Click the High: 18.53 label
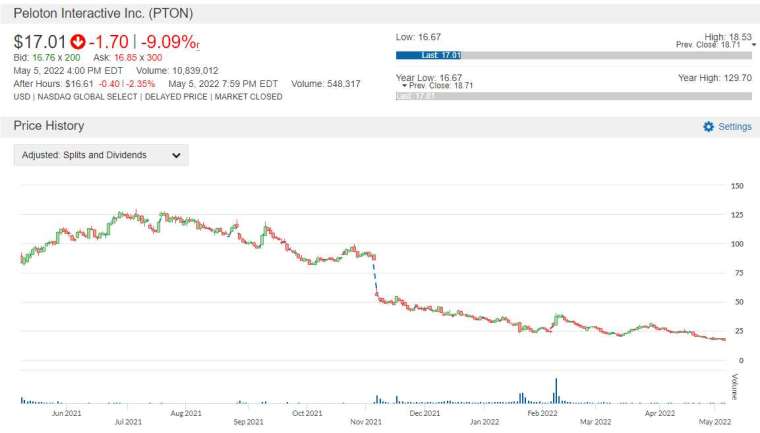Screen dimensions: 760x433 coord(728,37)
